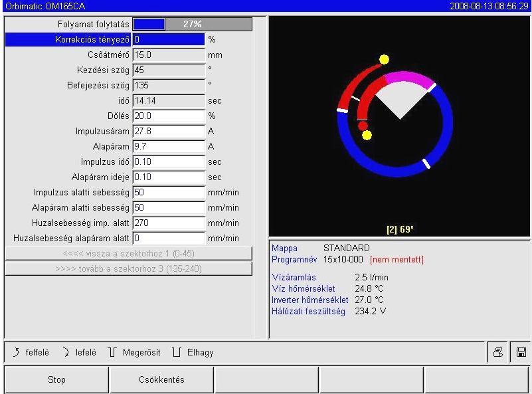532x394 pixels.
Task: Select the Huzalsebesség alapáram alatt field
Action: (x=169, y=238)
